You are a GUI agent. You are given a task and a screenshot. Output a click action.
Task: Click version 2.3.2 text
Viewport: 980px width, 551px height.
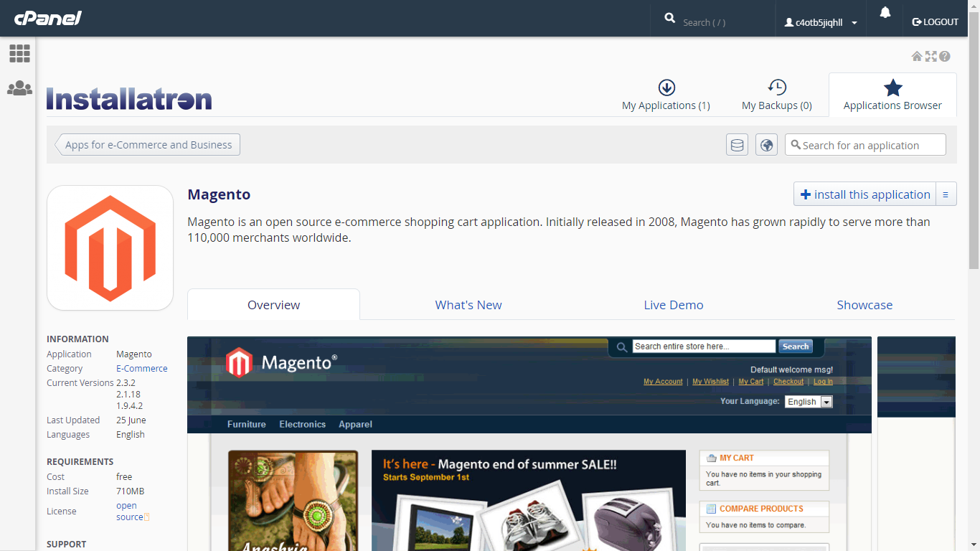pyautogui.click(x=126, y=383)
